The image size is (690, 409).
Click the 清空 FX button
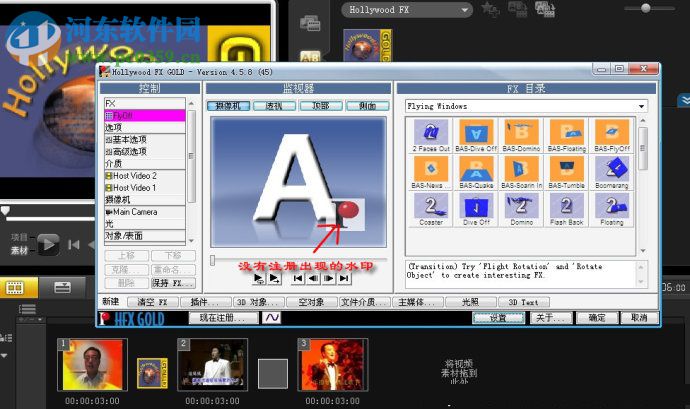(152, 302)
